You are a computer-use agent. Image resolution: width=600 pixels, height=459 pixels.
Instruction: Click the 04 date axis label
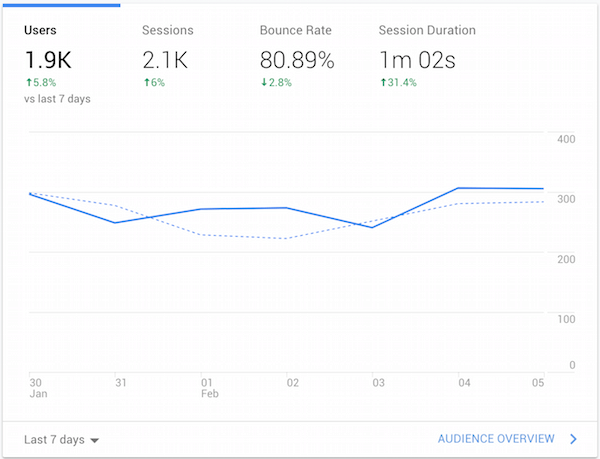(x=464, y=382)
